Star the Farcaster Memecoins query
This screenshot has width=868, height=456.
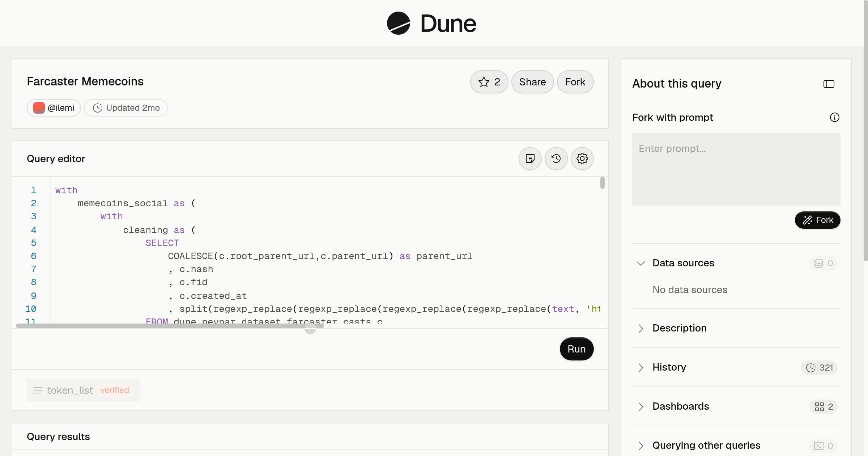tap(489, 82)
